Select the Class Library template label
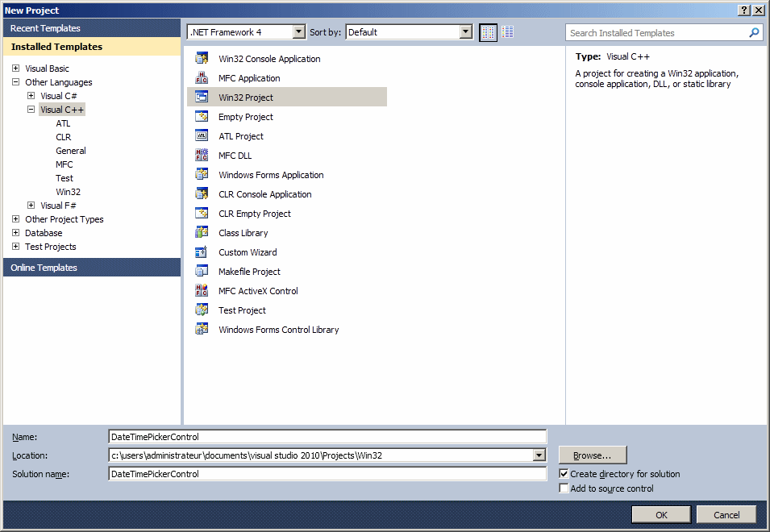The width and height of the screenshot is (770, 532). click(x=243, y=233)
